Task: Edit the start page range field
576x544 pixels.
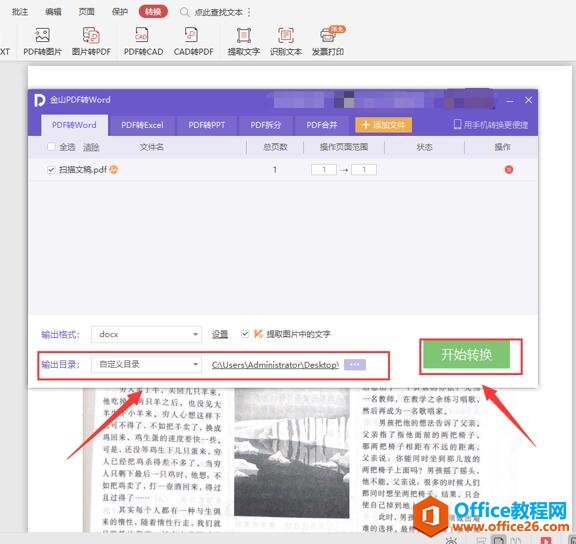Action: [x=324, y=169]
